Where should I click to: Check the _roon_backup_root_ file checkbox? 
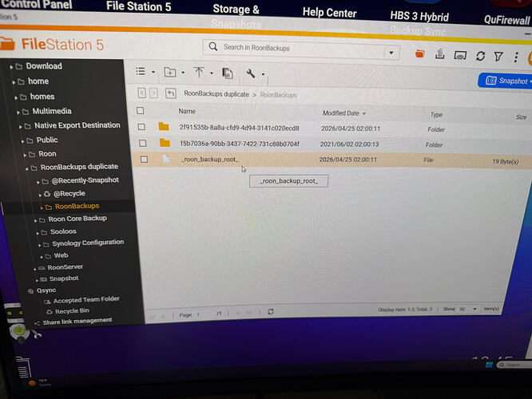click(144, 159)
